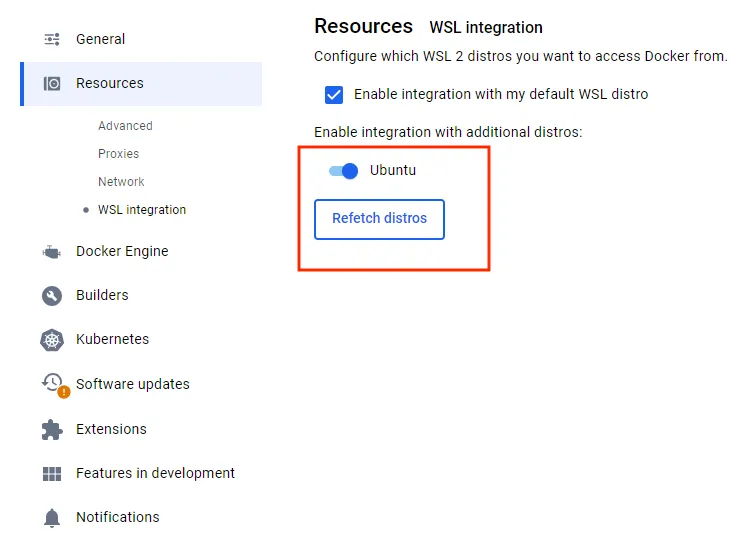Go to Kubernetes settings
Image resolution: width=739 pixels, height=554 pixels.
113,339
